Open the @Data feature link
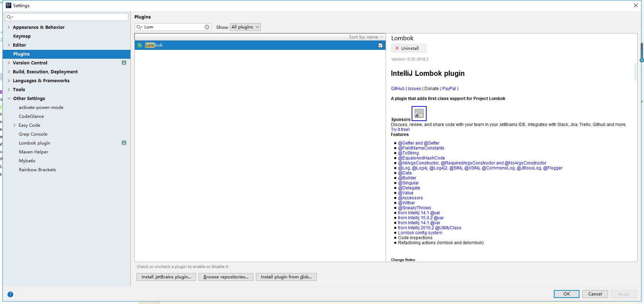The image size is (644, 304). pos(405,173)
